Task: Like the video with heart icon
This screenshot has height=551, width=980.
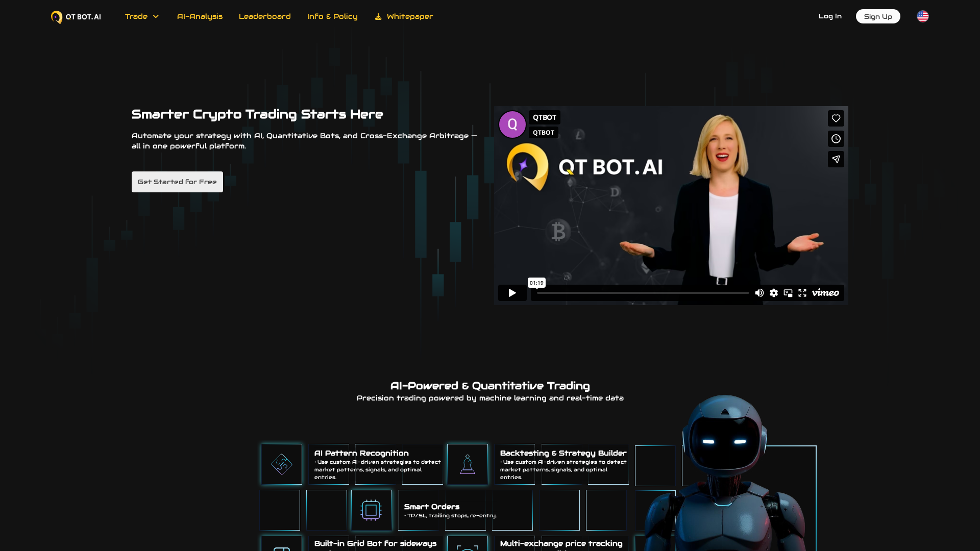Action: coord(836,118)
